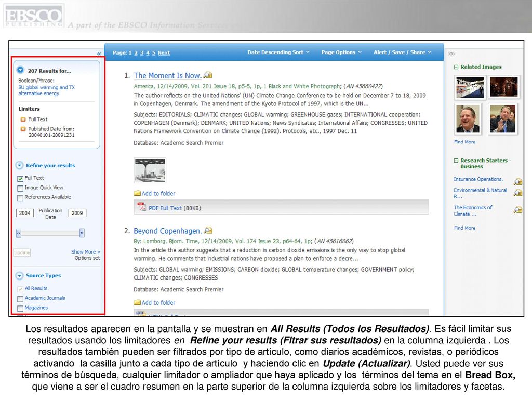Click Show More link under refine options
This screenshot has width=532, height=399.
pyautogui.click(x=86, y=252)
